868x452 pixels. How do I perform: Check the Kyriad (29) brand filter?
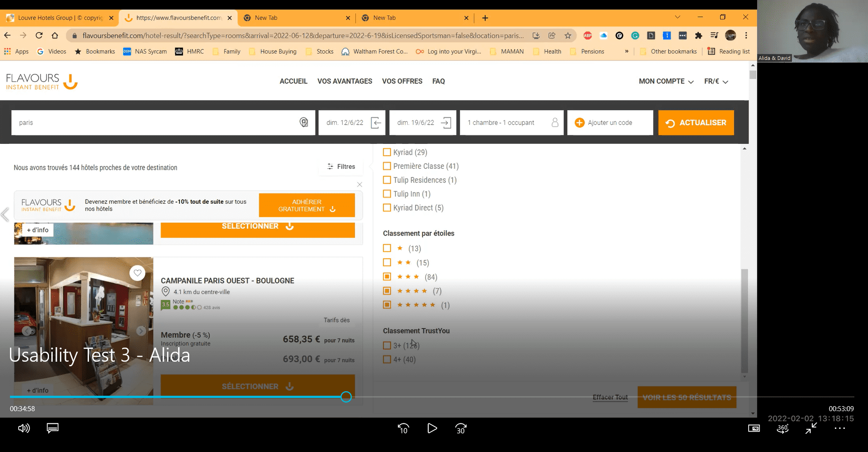(x=387, y=152)
